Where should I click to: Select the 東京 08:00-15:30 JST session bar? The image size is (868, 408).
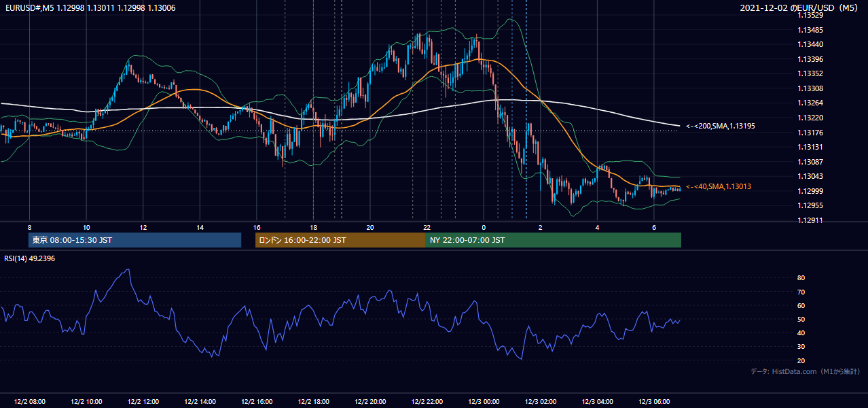pos(134,240)
